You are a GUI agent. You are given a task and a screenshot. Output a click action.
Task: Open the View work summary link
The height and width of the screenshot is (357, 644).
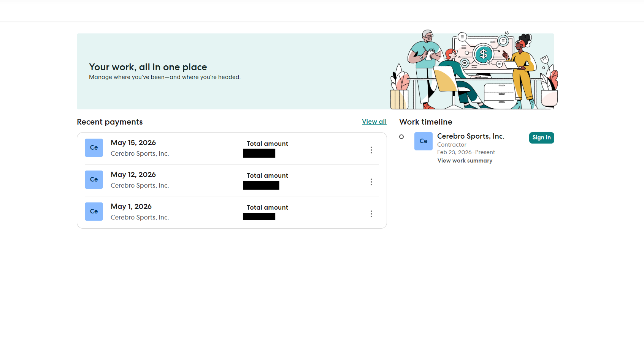tap(465, 161)
